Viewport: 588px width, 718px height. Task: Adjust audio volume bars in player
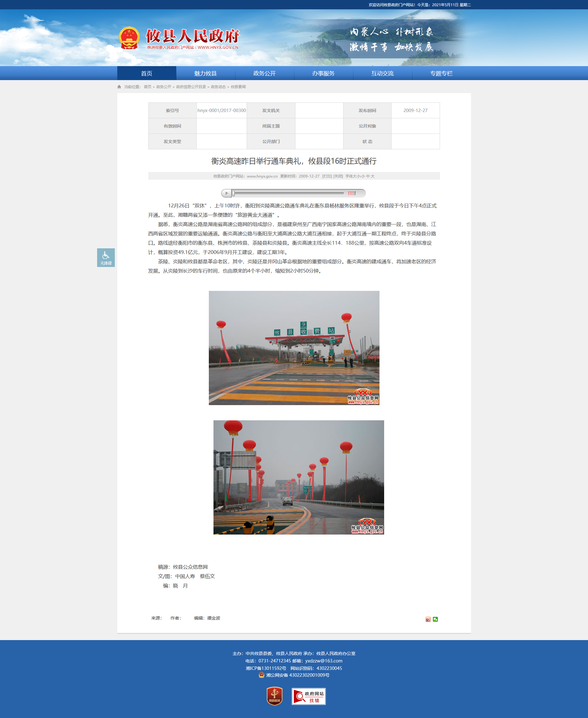(x=352, y=193)
